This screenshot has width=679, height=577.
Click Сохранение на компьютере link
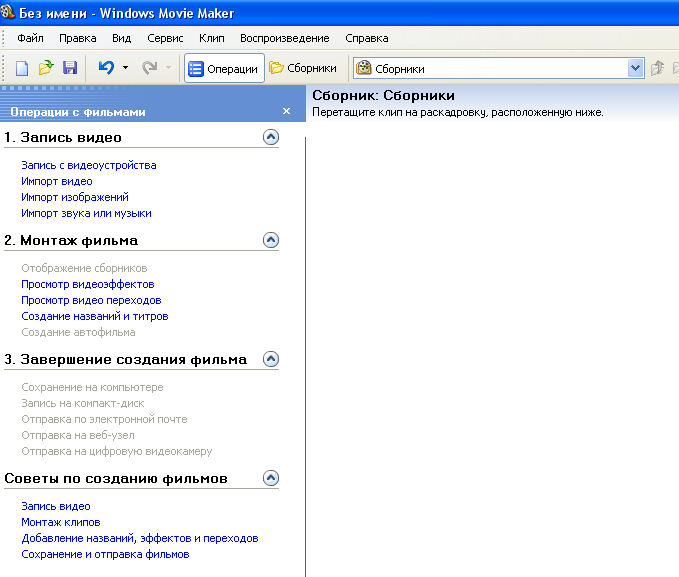click(x=92, y=387)
